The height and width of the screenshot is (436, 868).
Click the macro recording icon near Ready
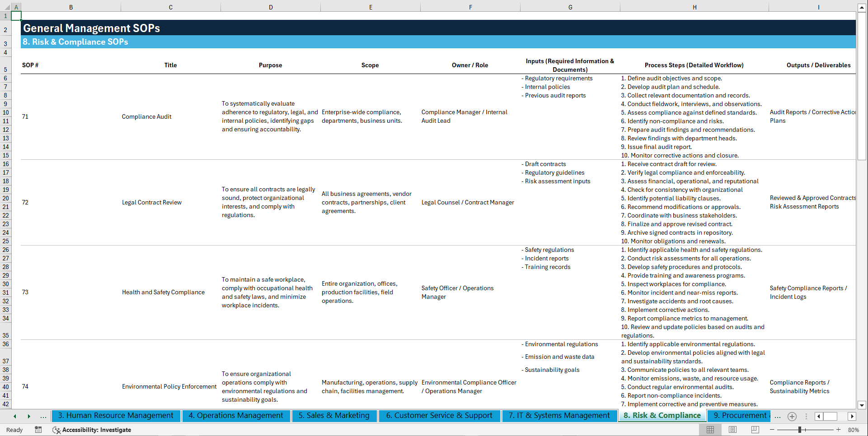pyautogui.click(x=38, y=430)
